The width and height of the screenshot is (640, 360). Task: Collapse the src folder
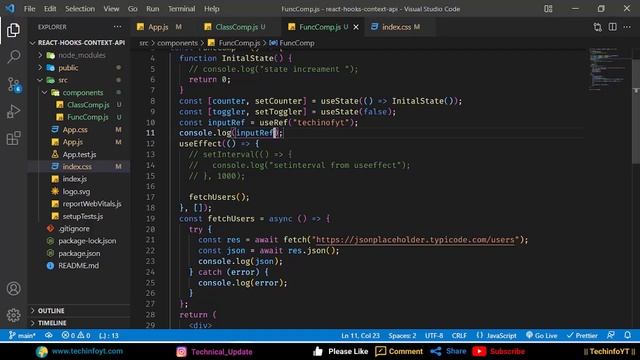pyautogui.click(x=78, y=80)
